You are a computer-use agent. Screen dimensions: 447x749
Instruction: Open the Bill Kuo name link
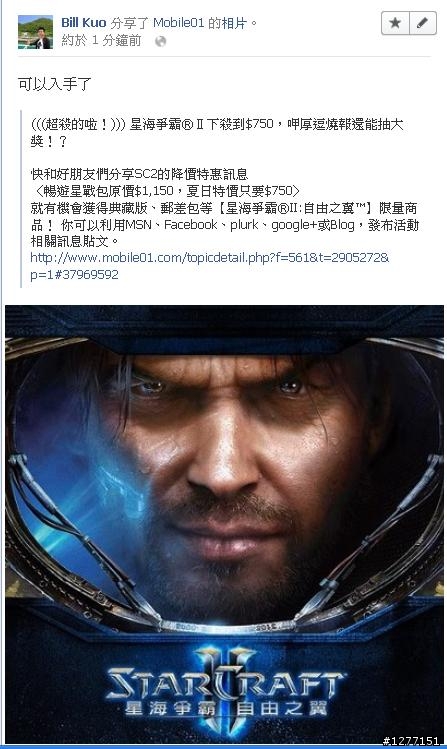(x=84, y=22)
